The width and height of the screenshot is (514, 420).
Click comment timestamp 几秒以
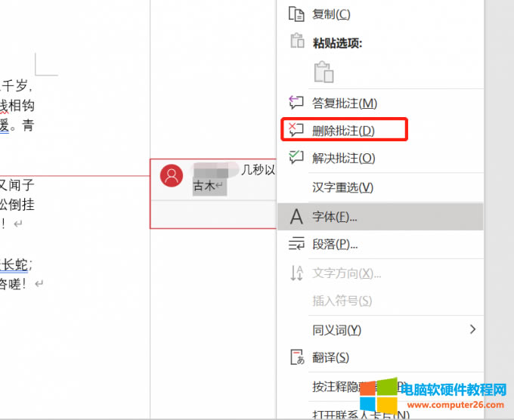(258, 170)
